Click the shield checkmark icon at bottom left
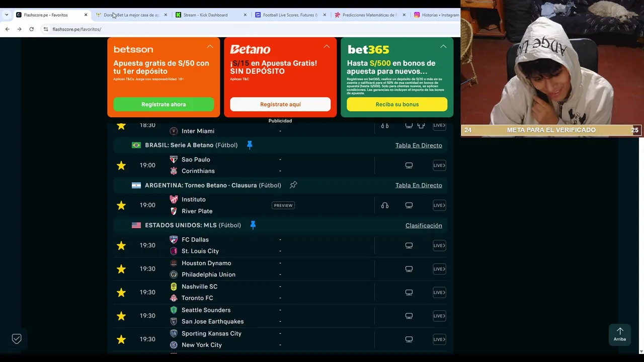Viewport: 644px width, 362px height. pos(17,339)
